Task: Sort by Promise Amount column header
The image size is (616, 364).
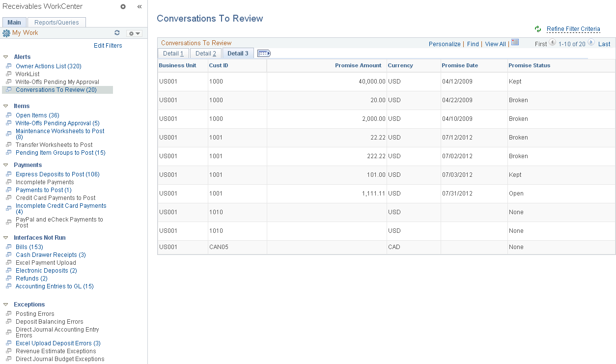Action: click(358, 65)
